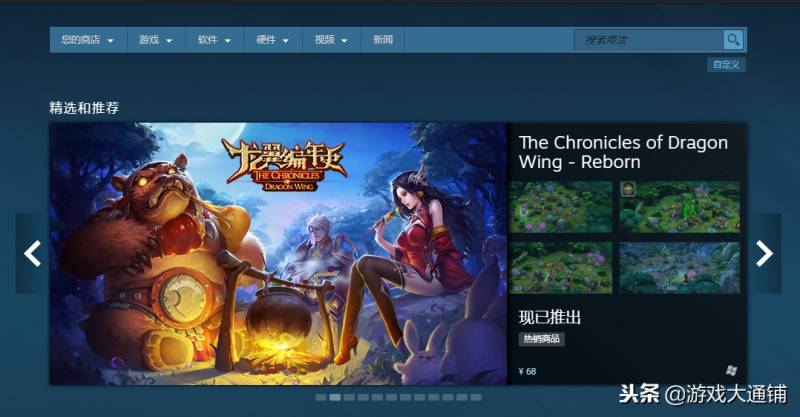Image resolution: width=800 pixels, height=417 pixels.
Task: Open the 硬件 menu
Action: click(x=272, y=40)
